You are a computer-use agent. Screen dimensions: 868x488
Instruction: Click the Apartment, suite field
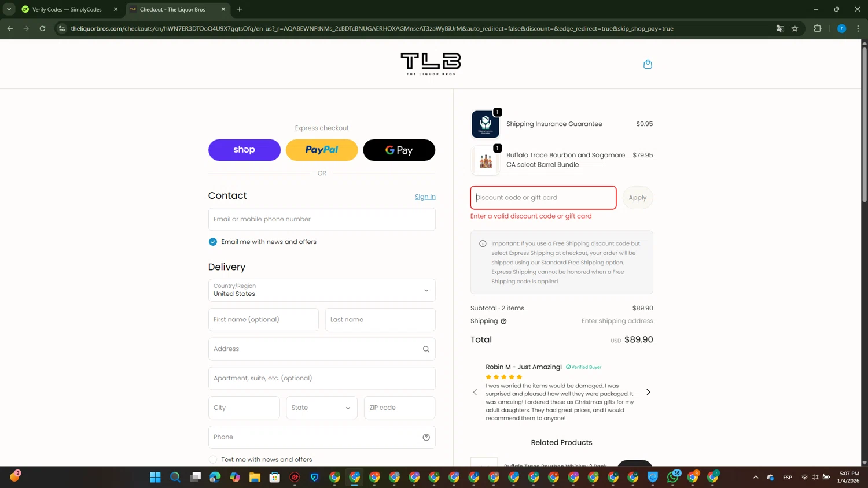tap(322, 378)
